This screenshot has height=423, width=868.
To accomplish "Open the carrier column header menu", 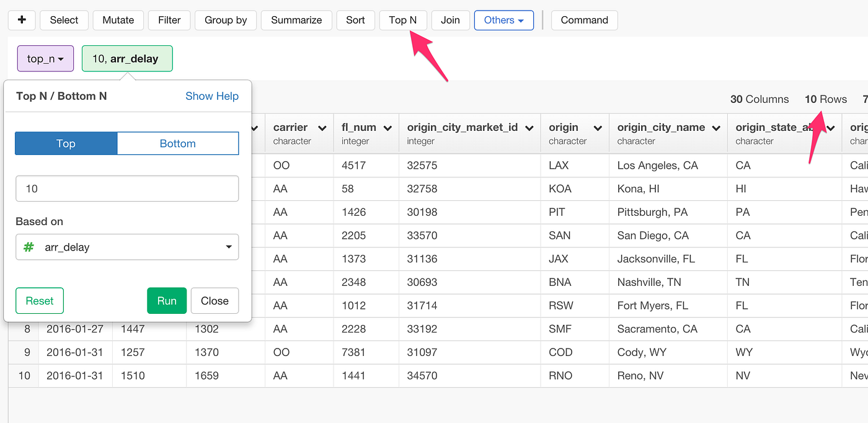I will [322, 127].
